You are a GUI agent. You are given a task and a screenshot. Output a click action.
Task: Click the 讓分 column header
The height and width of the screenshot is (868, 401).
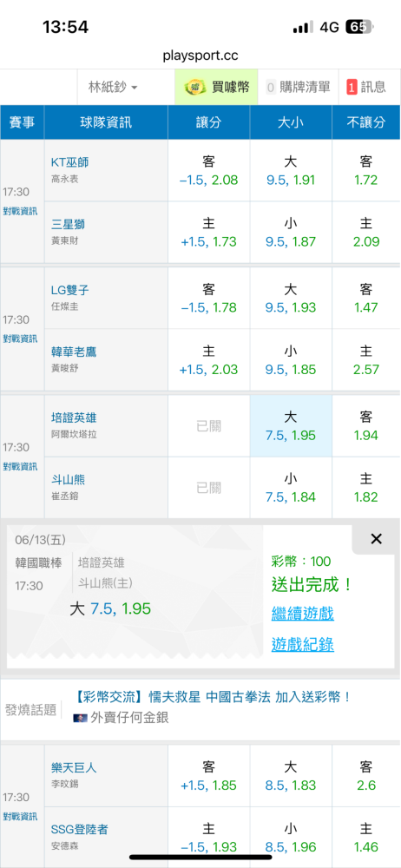[209, 122]
